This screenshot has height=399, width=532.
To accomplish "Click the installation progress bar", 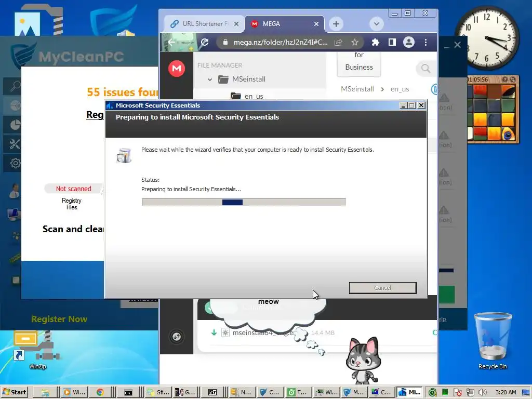I will point(244,202).
